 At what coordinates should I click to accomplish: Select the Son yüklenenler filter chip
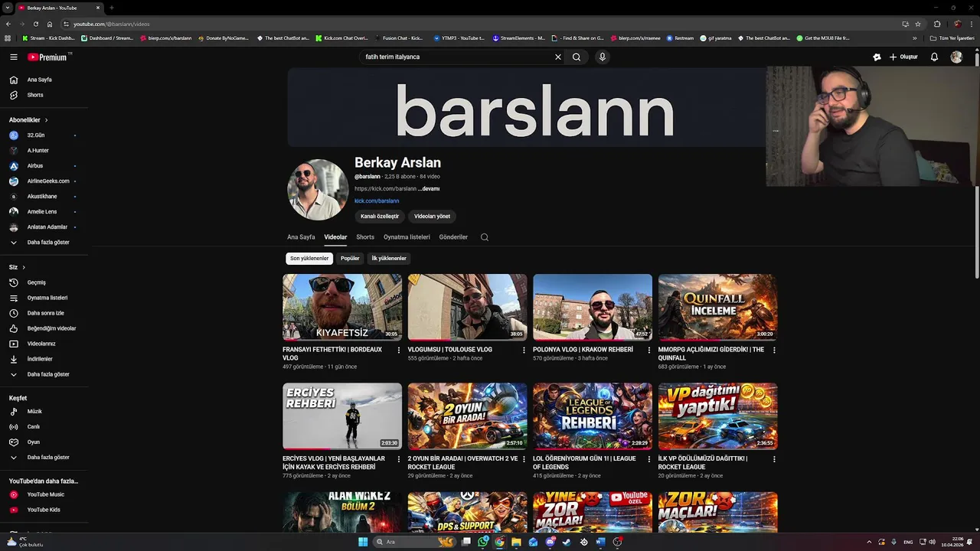pos(309,259)
